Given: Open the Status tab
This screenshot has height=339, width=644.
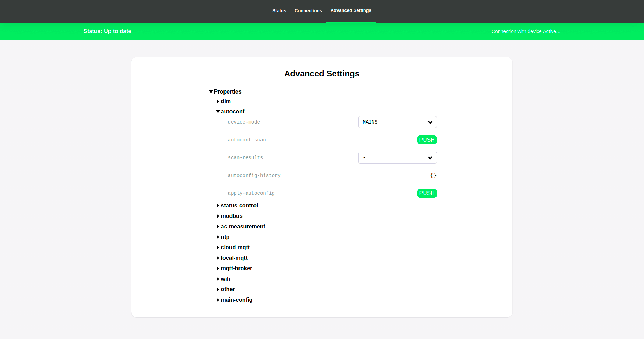Looking at the screenshot, I should click(279, 11).
